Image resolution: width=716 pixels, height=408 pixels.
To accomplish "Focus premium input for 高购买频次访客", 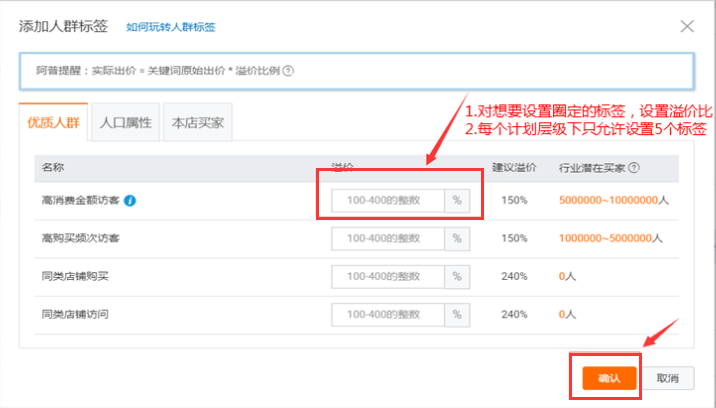I will pos(388,238).
